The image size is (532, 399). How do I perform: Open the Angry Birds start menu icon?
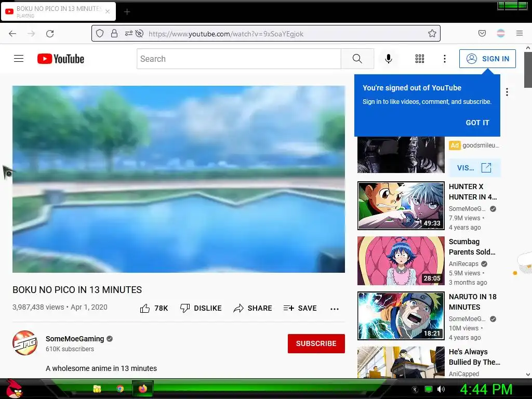click(14, 389)
